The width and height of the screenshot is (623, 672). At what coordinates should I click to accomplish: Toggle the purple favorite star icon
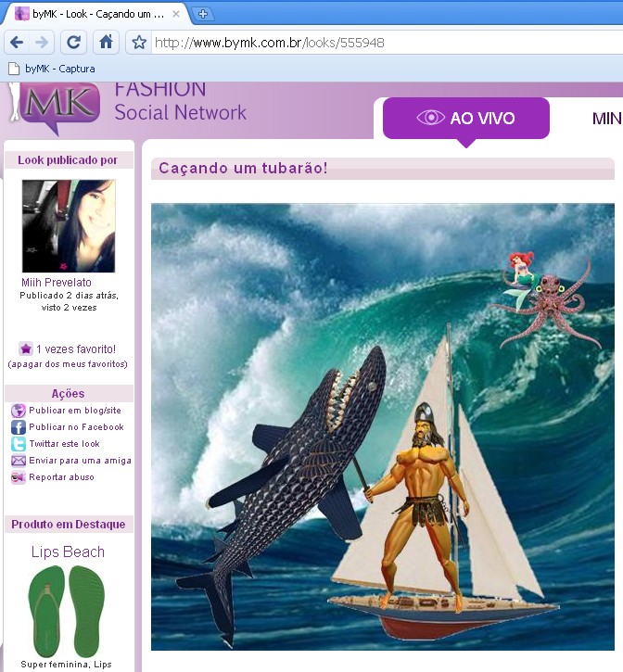(x=26, y=349)
